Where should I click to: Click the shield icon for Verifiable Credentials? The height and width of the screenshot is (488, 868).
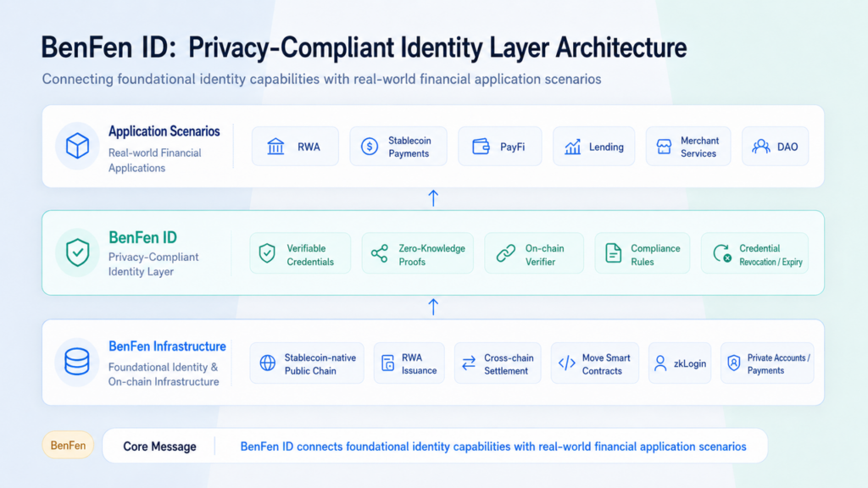click(x=267, y=253)
